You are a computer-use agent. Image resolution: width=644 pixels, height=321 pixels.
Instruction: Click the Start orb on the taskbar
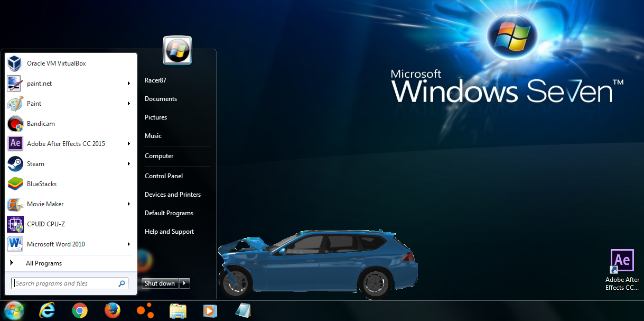(14, 310)
